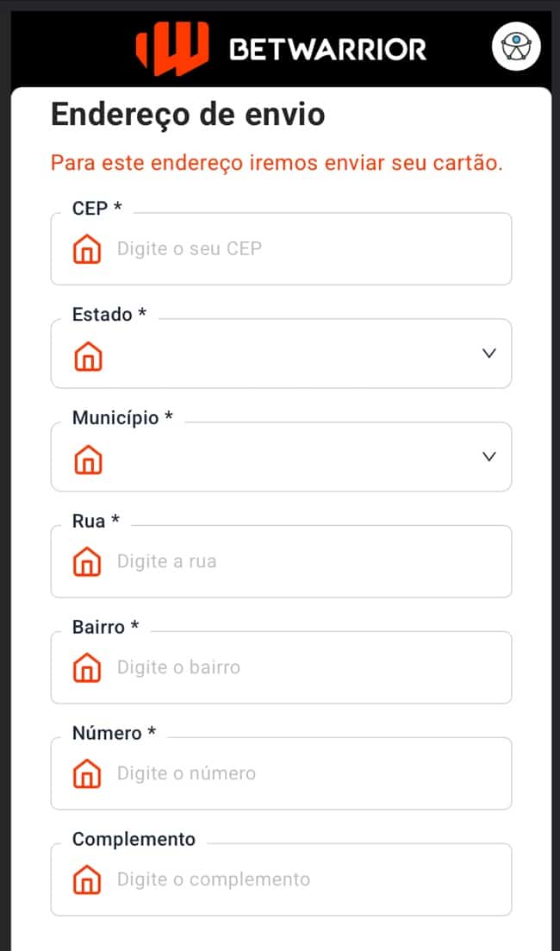Click the Número input box

(258, 773)
